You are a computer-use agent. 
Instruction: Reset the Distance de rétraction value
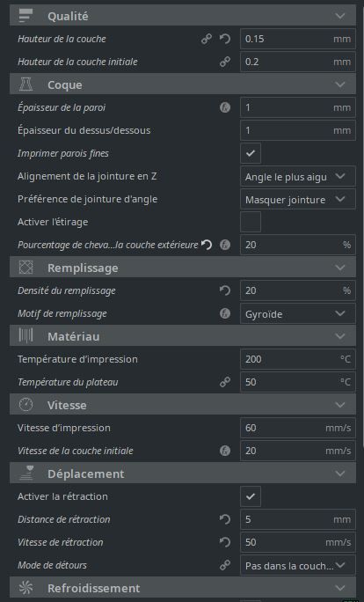225,519
